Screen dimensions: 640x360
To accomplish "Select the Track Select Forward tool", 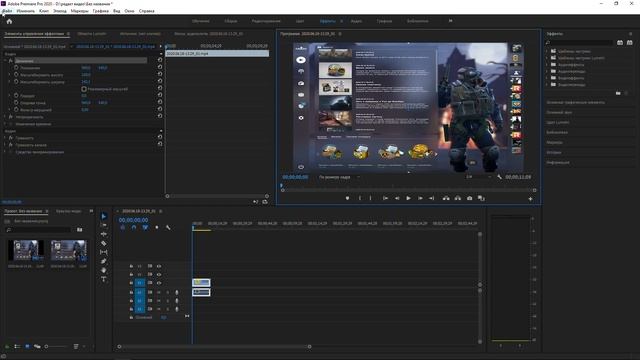I will pos(104,225).
